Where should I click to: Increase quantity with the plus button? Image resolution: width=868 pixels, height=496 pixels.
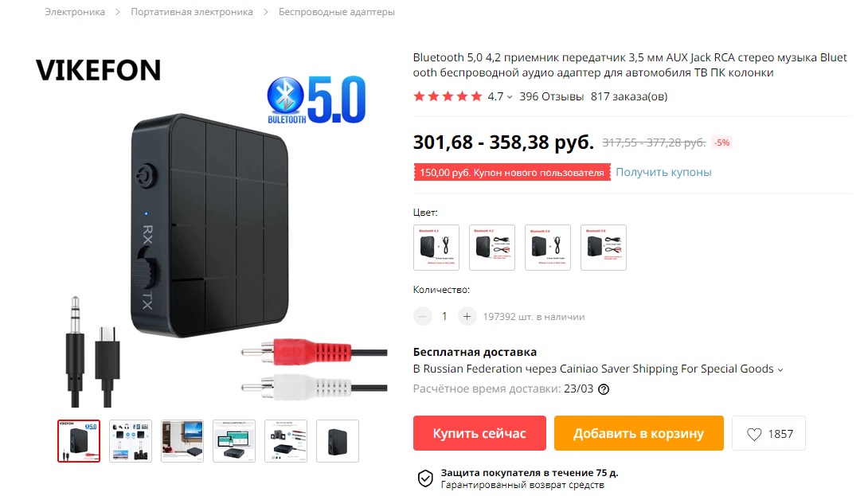(467, 317)
